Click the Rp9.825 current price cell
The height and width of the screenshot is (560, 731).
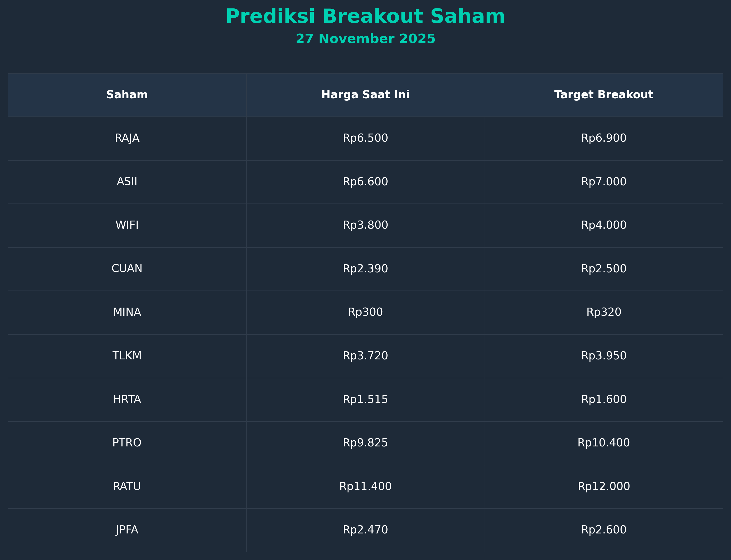[x=365, y=443]
